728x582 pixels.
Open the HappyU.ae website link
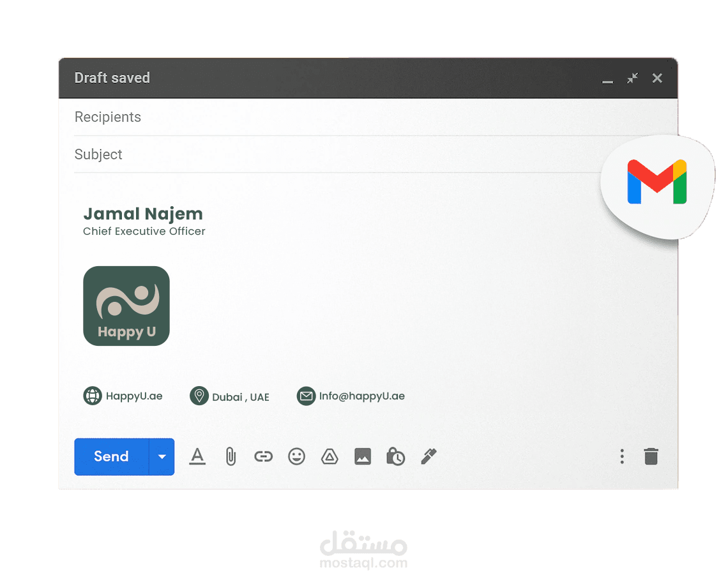point(134,396)
